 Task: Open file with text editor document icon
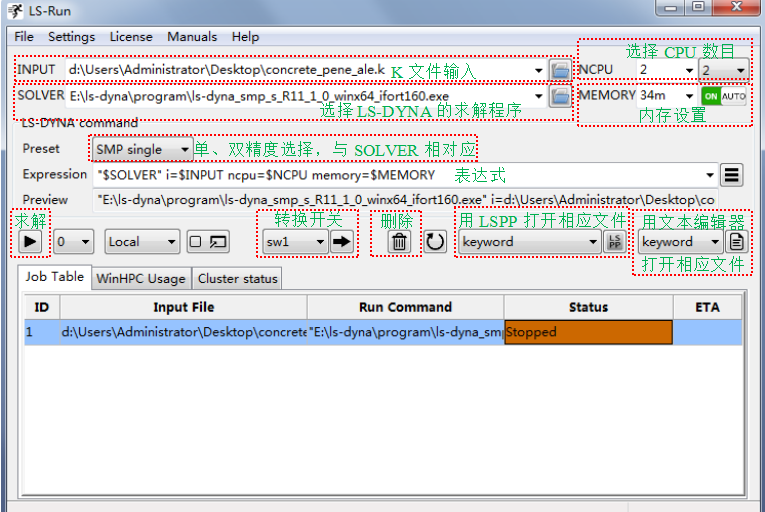(737, 241)
